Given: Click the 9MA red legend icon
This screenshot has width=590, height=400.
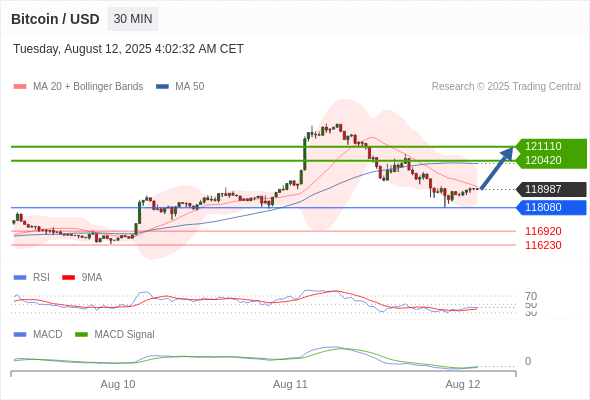Looking at the screenshot, I should point(68,278).
